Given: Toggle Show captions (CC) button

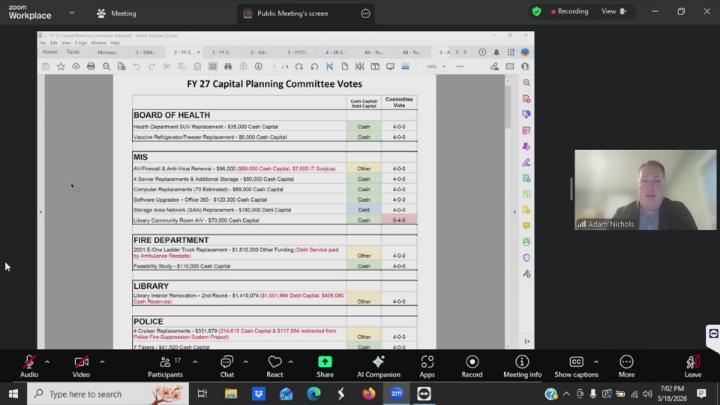Looking at the screenshot, I should pyautogui.click(x=576, y=363).
